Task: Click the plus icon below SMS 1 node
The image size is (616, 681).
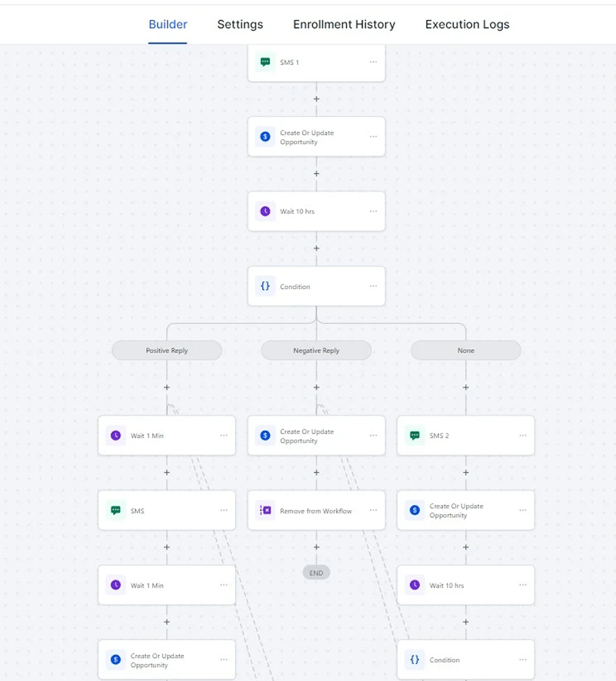Action: tap(317, 99)
